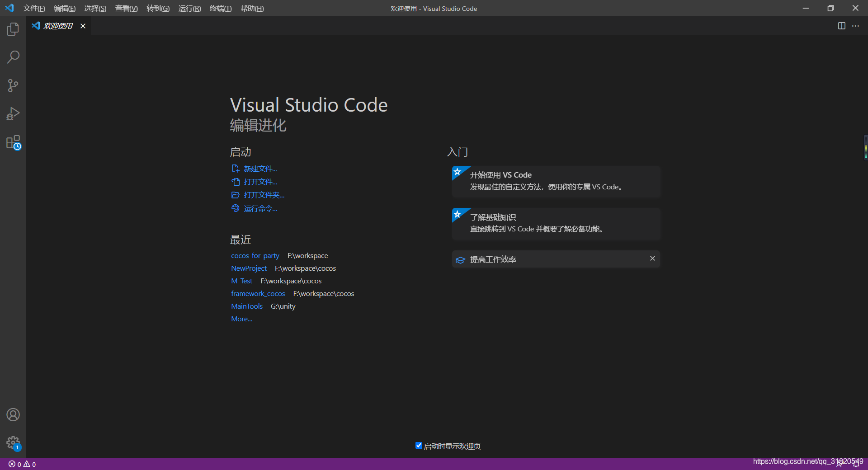The height and width of the screenshot is (470, 868).
Task: Click the 打开文件 icon
Action: pyautogui.click(x=235, y=182)
